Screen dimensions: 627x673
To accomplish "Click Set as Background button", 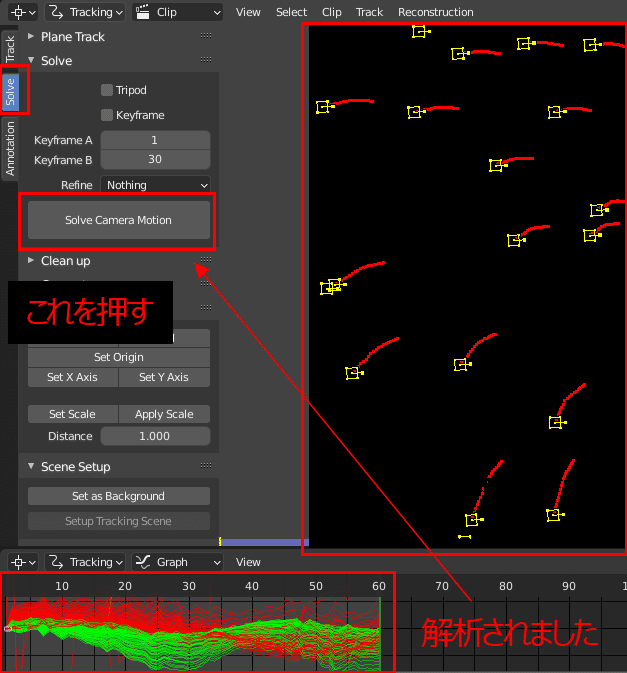I will tap(119, 496).
